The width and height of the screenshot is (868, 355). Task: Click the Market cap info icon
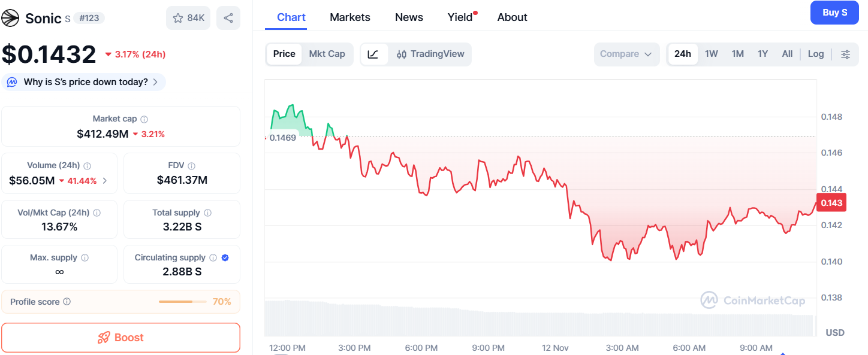pyautogui.click(x=143, y=119)
